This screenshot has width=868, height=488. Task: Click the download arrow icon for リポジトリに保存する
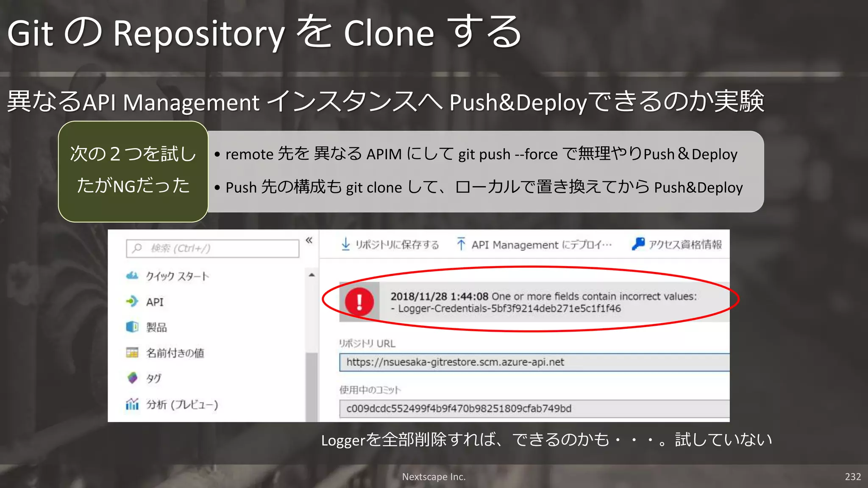coord(346,244)
